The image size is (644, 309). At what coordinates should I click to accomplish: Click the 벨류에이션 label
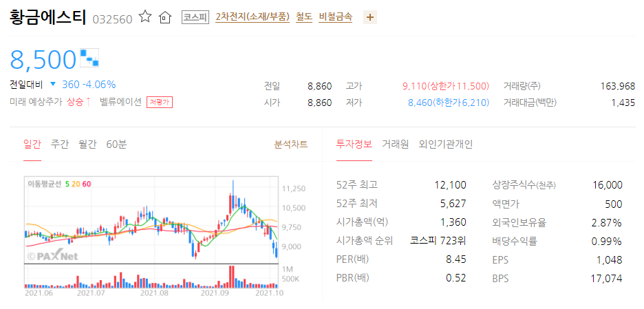coord(121,102)
